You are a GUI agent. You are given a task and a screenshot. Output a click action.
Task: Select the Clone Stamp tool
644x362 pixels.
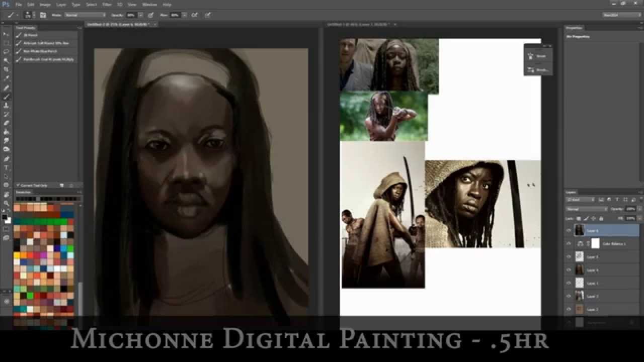[7, 105]
